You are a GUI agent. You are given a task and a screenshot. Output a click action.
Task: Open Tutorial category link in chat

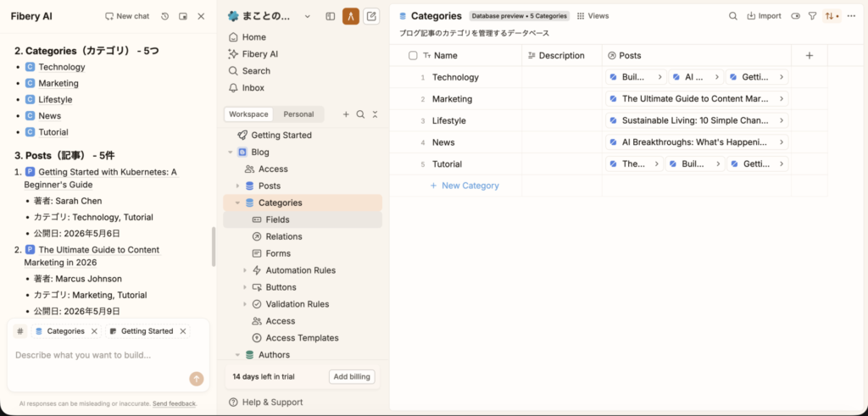pos(53,132)
